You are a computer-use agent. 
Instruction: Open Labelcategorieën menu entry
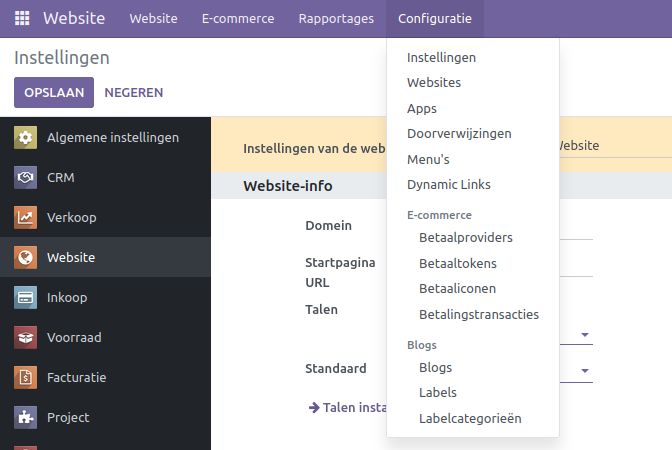pyautogui.click(x=470, y=418)
